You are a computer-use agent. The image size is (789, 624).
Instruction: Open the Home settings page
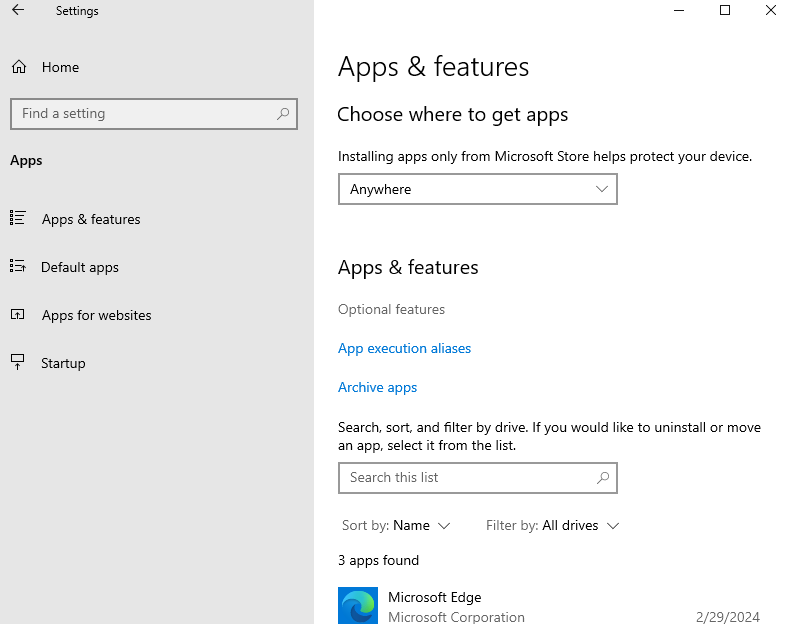coord(60,67)
